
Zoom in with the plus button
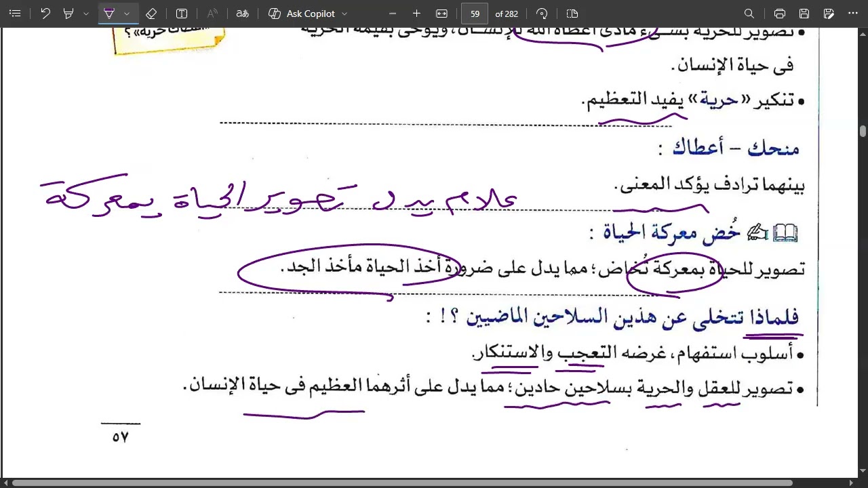[416, 14]
